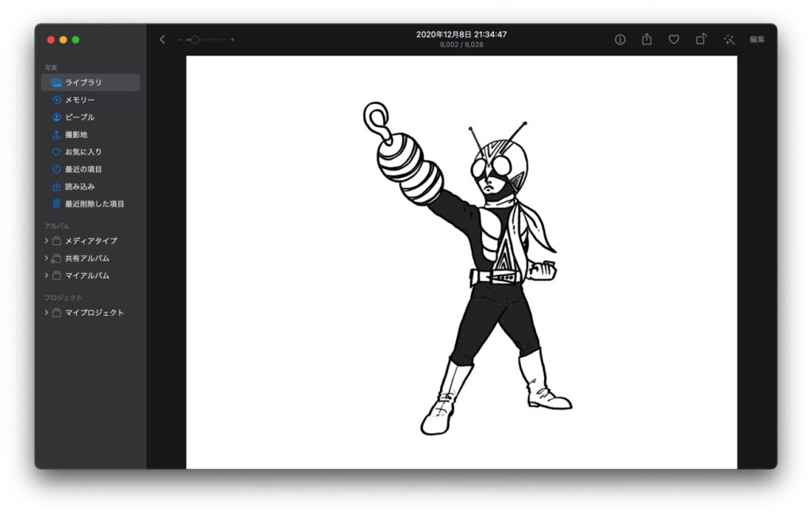Click the アルバム section header
The width and height of the screenshot is (812, 515).
pyautogui.click(x=57, y=226)
